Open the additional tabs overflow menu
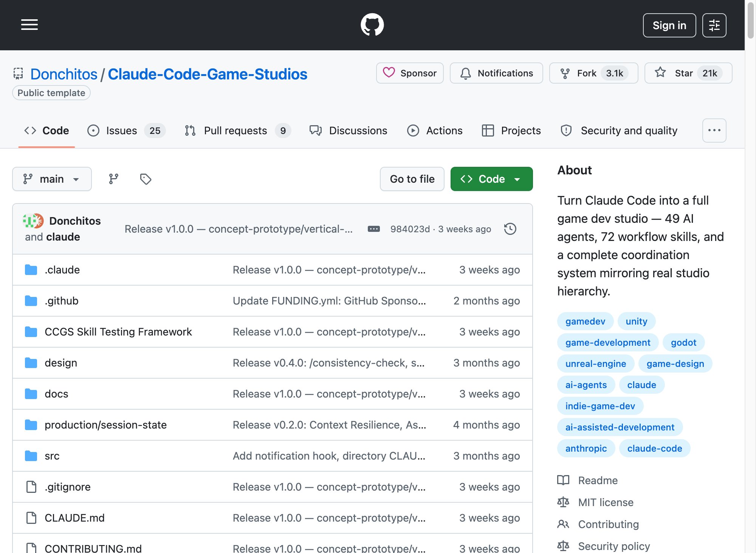The image size is (756, 553). (714, 130)
